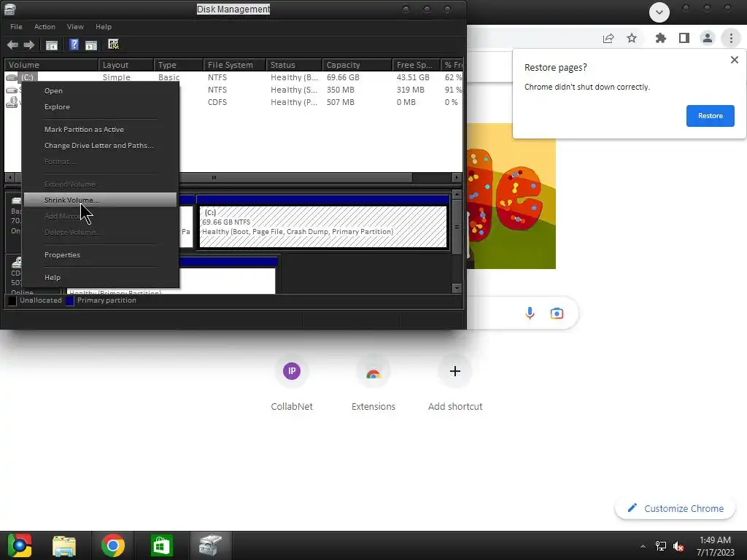Click the CDFS file system cell
The width and height of the screenshot is (747, 560).
tap(217, 102)
